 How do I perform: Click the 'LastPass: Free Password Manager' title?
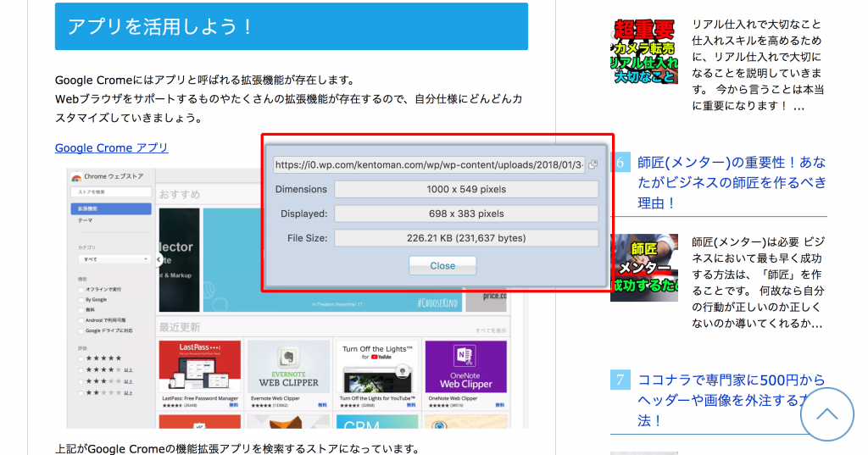point(200,398)
